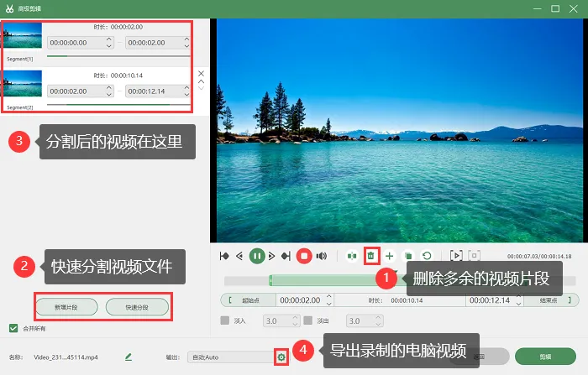Copy the current segment
The height and width of the screenshot is (375, 588).
408,256
